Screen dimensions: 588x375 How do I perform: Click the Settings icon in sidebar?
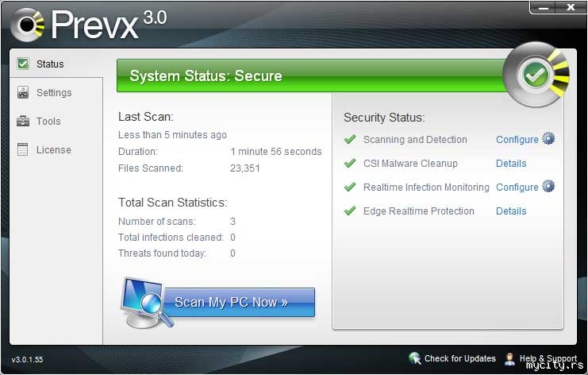[22, 92]
